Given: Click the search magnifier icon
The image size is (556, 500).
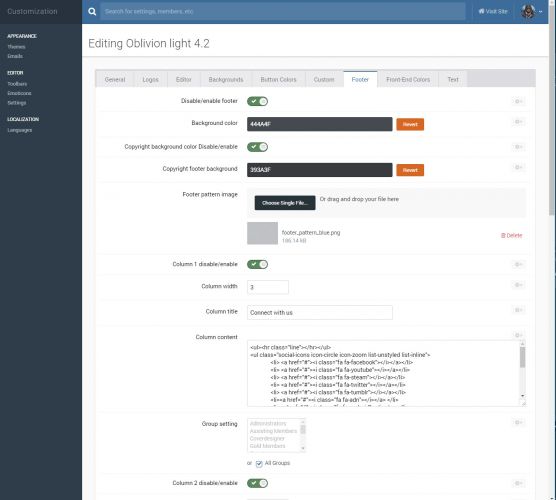Looking at the screenshot, I should point(92,12).
